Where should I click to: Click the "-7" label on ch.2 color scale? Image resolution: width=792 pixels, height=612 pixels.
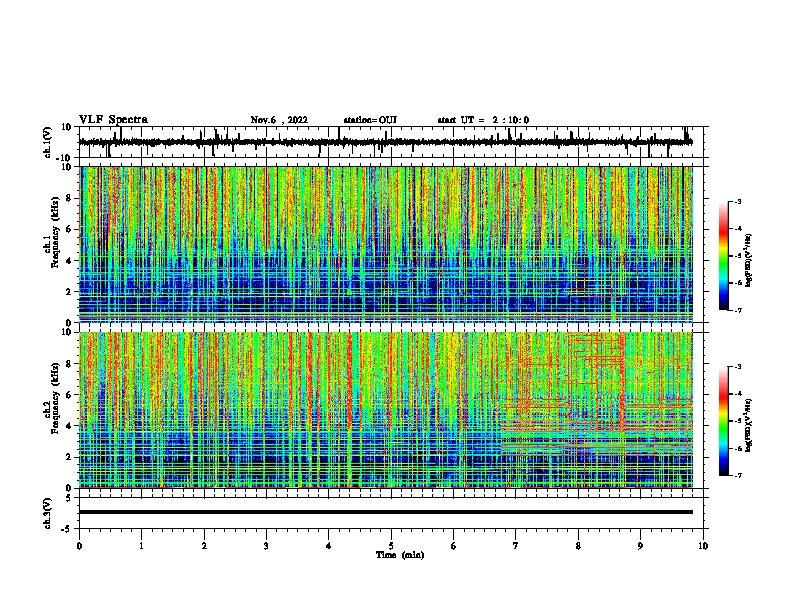pyautogui.click(x=738, y=475)
